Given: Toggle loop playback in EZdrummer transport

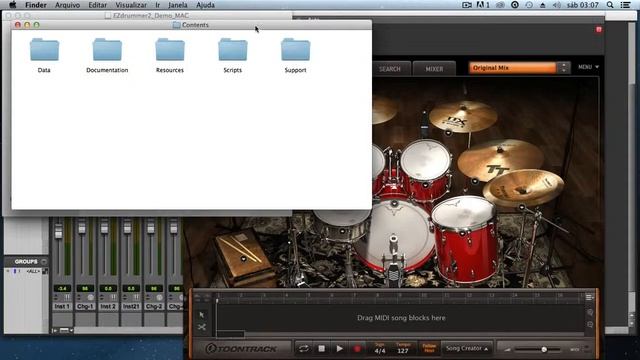Looking at the screenshot, I should [x=304, y=349].
